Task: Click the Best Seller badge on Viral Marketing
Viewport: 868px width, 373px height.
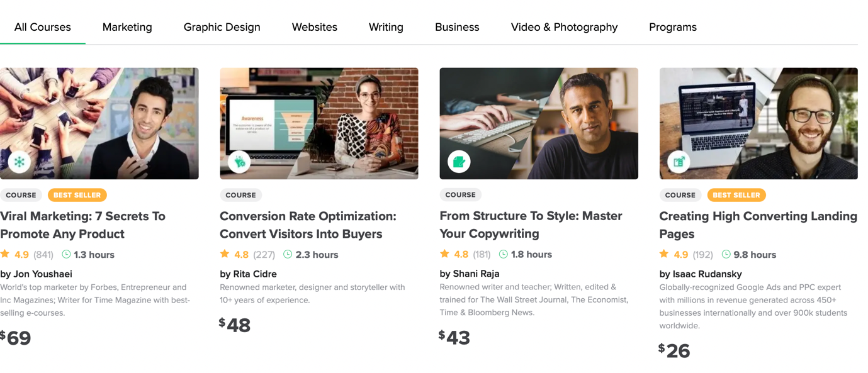Action: pos(77,195)
